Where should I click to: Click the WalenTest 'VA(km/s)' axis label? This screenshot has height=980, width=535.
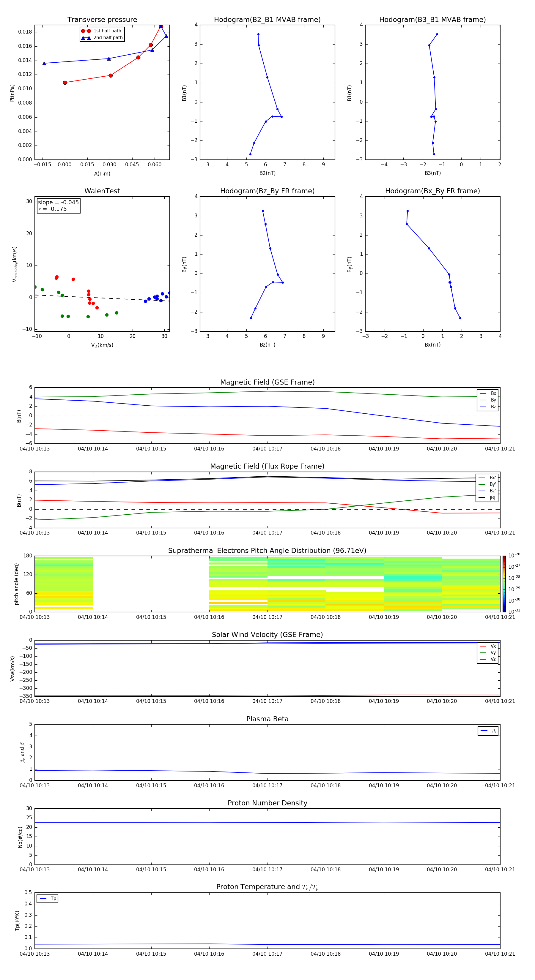pyautogui.click(x=102, y=345)
